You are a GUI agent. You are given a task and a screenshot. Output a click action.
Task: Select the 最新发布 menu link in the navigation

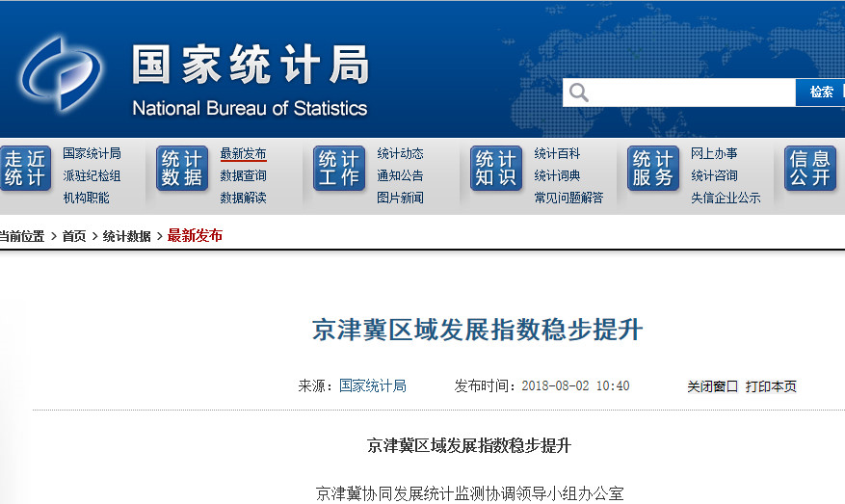(x=243, y=153)
